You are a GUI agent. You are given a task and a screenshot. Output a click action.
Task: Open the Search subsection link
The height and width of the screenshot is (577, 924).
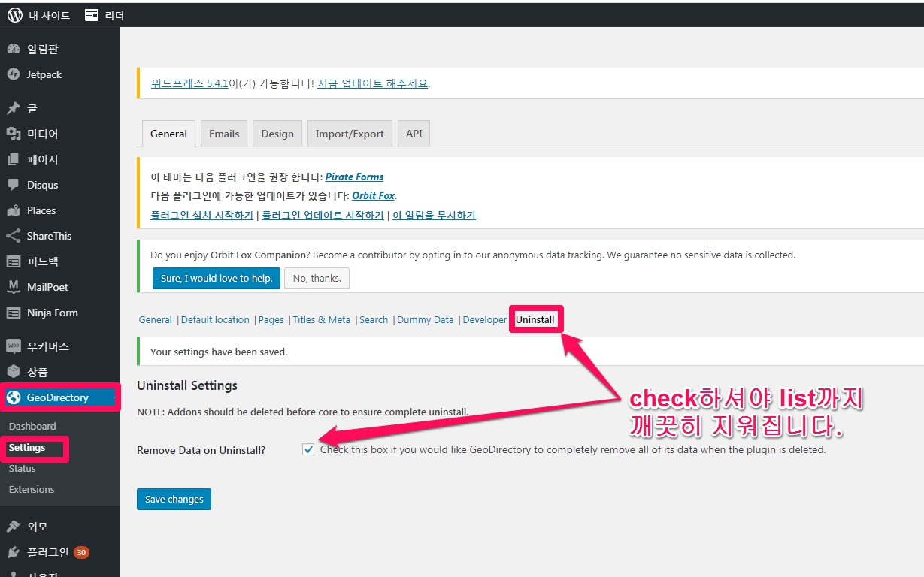coord(374,319)
